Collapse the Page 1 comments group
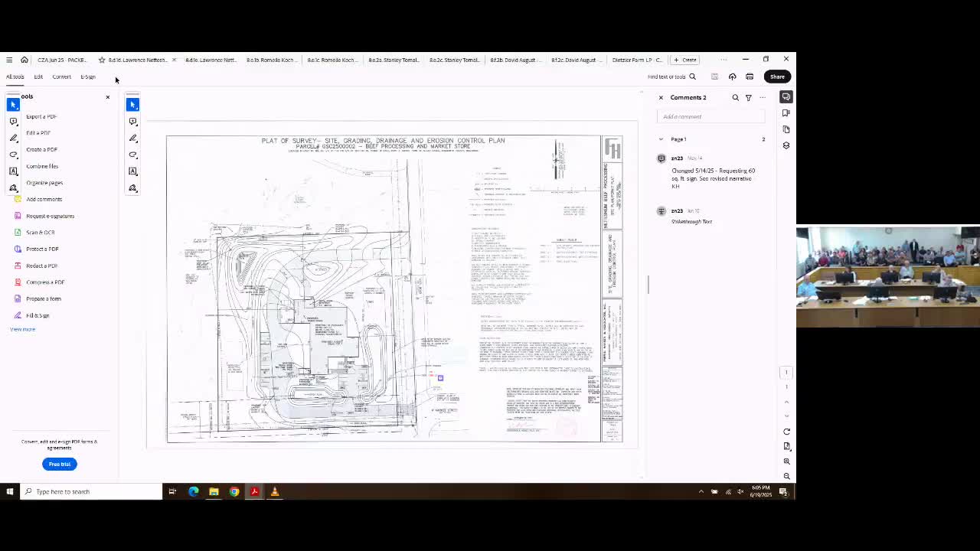Viewport: 980px width, 551px height. [661, 139]
